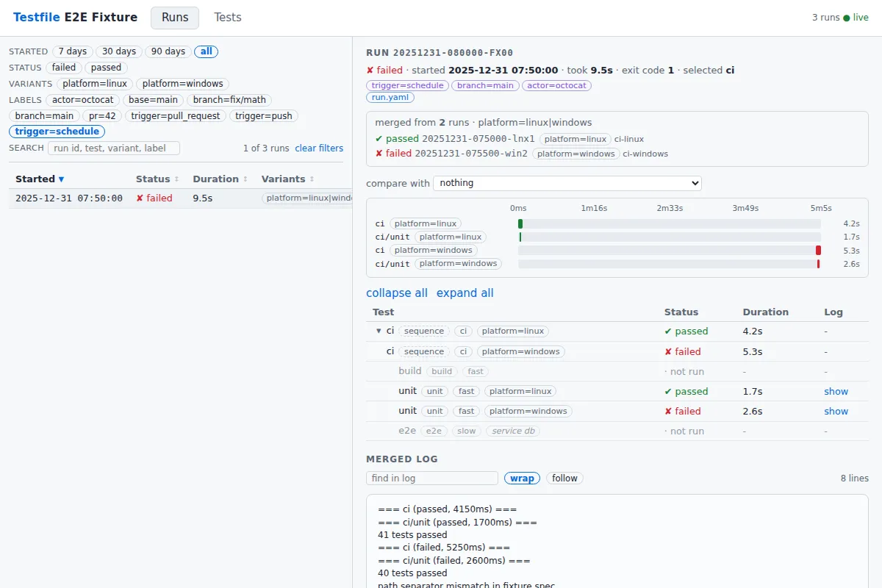Click the clear filters link
Image resolution: width=882 pixels, height=588 pixels.
coord(319,148)
